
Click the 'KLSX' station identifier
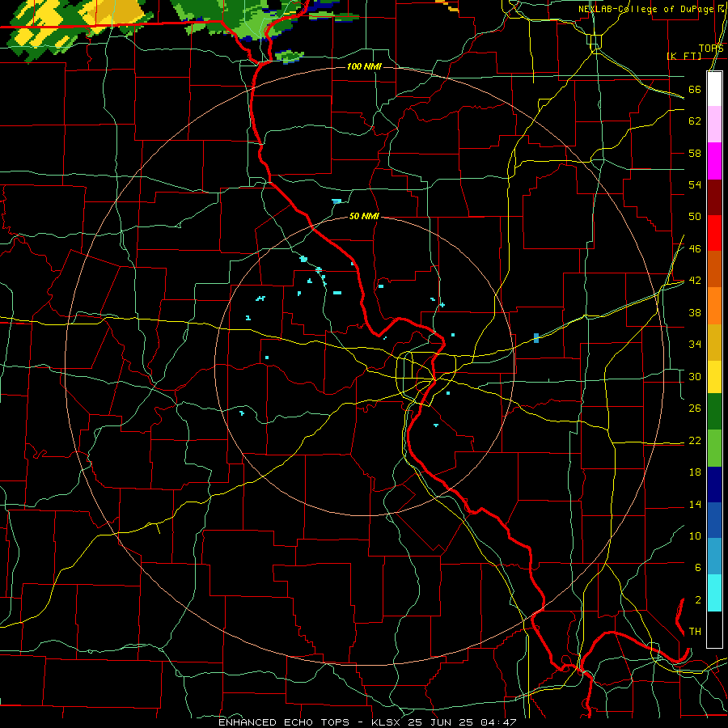point(387,722)
